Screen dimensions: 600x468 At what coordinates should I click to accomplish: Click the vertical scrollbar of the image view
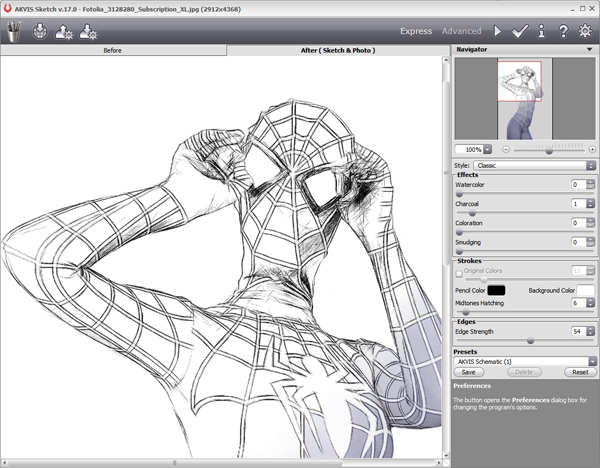pos(446,257)
